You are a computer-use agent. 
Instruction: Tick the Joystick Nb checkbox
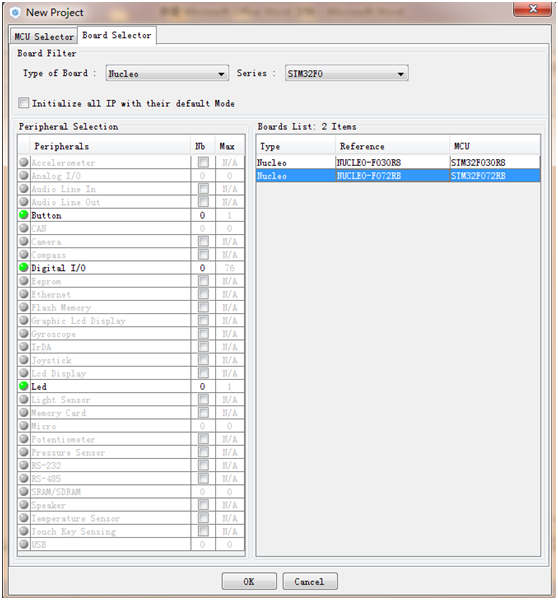203,360
